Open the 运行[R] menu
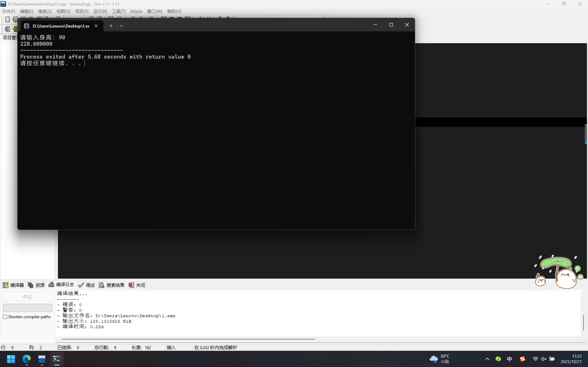This screenshot has width=588, height=367. (x=100, y=11)
